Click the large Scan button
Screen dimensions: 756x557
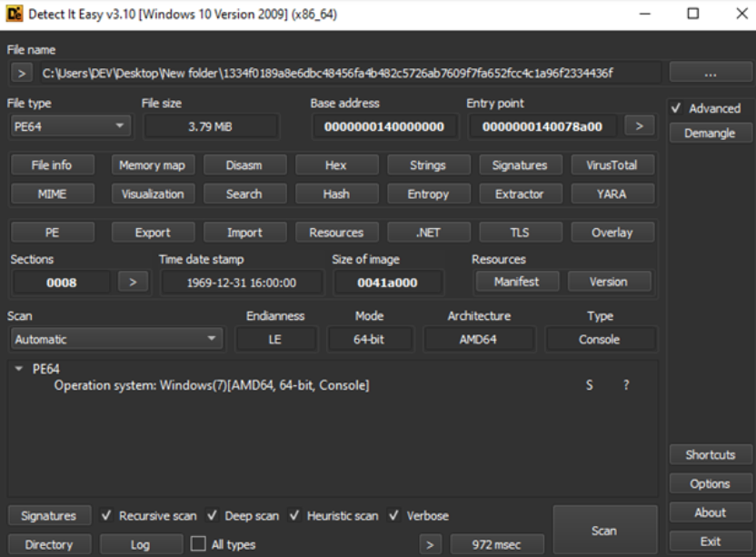(x=604, y=530)
